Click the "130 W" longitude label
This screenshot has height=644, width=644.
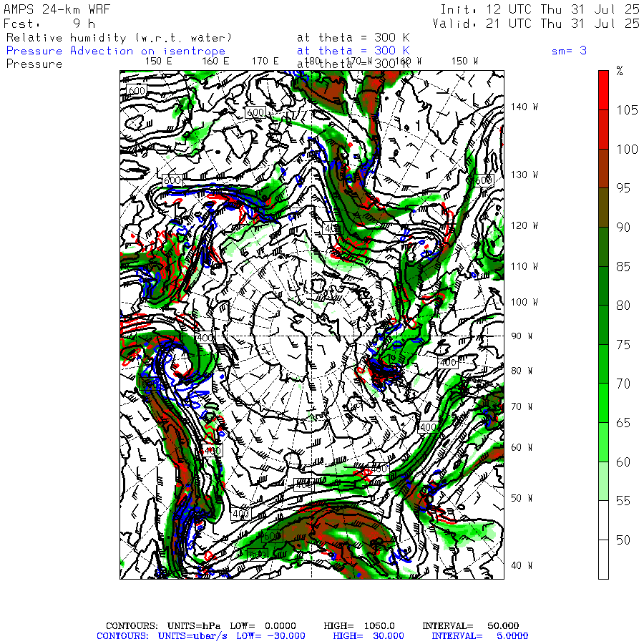pos(524,175)
